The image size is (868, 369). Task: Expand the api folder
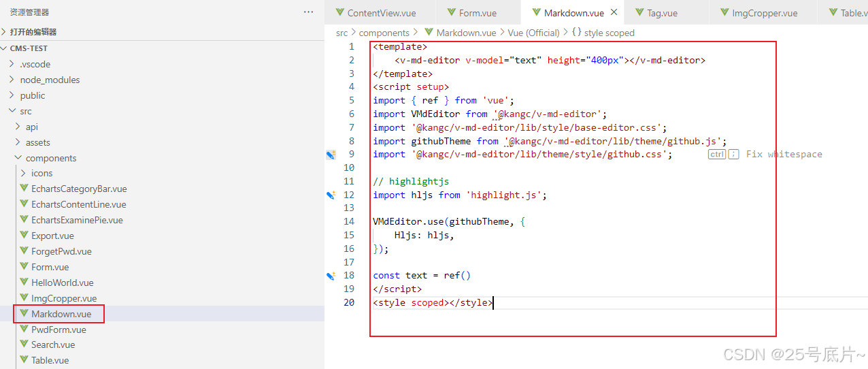tap(32, 127)
